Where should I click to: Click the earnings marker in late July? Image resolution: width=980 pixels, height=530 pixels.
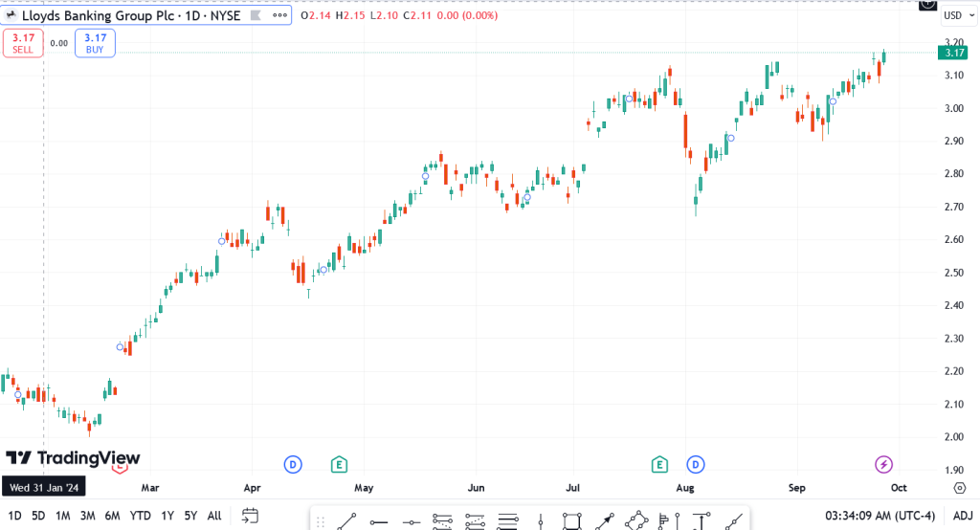(x=659, y=464)
